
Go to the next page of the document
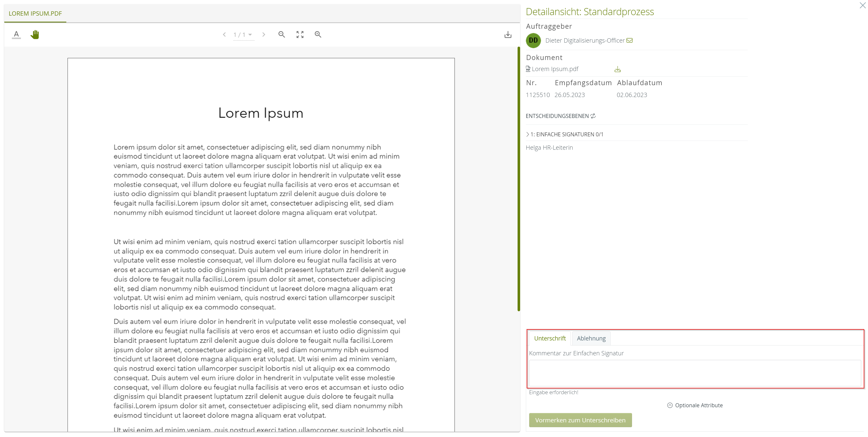click(264, 34)
